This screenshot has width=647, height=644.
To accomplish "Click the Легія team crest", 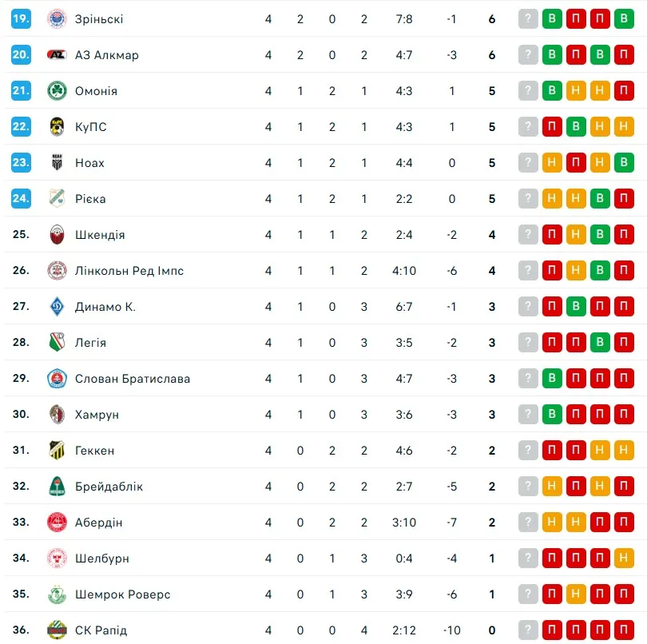I will (x=57, y=343).
